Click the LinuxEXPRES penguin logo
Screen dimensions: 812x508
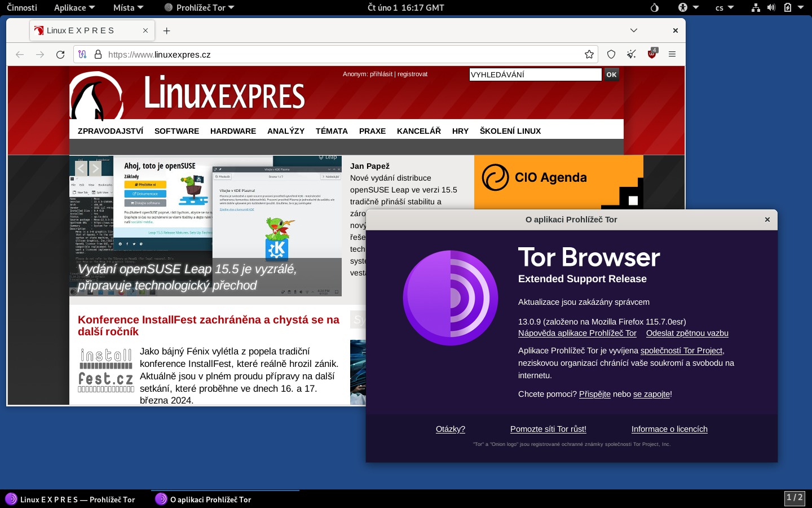[96, 96]
